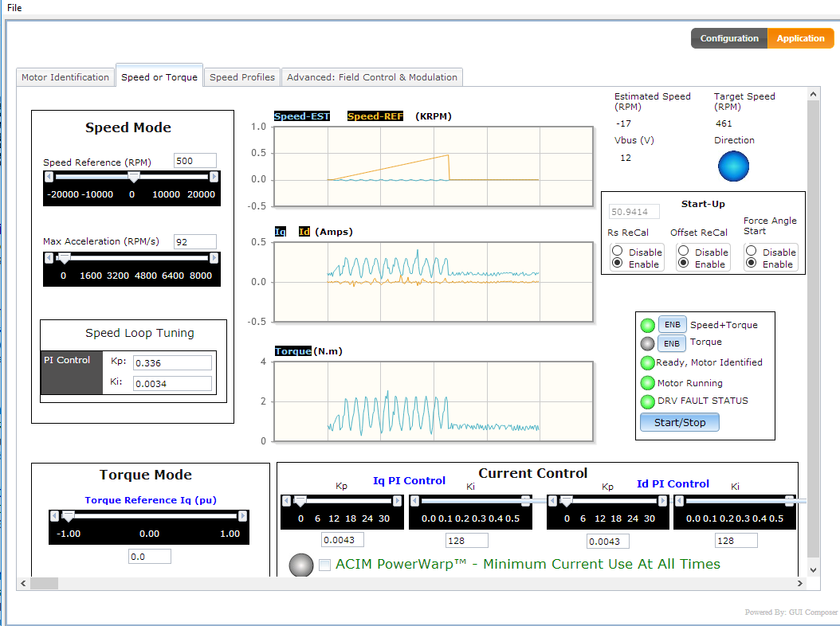Open Advanced: Field Control & Modulation tab
The width and height of the screenshot is (840, 626).
(372, 77)
